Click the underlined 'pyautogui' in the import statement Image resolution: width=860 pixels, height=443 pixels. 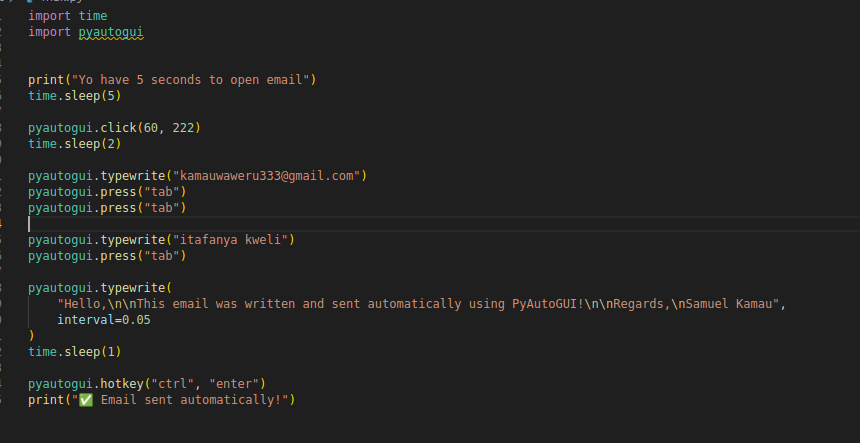111,32
